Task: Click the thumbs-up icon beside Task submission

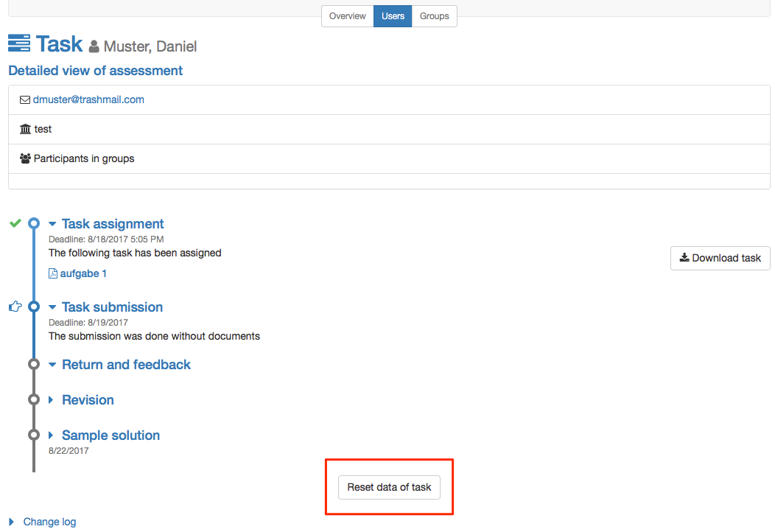Action: pos(15,307)
